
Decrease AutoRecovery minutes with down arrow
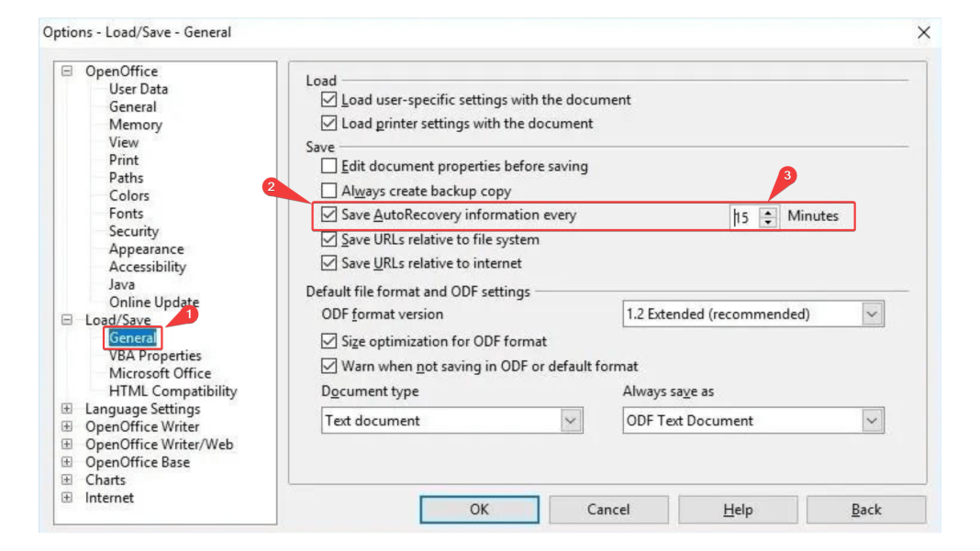click(768, 223)
